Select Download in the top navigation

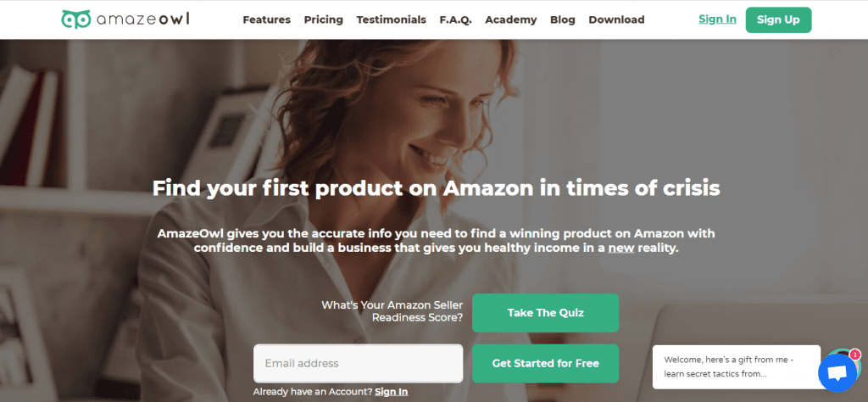pyautogui.click(x=616, y=20)
